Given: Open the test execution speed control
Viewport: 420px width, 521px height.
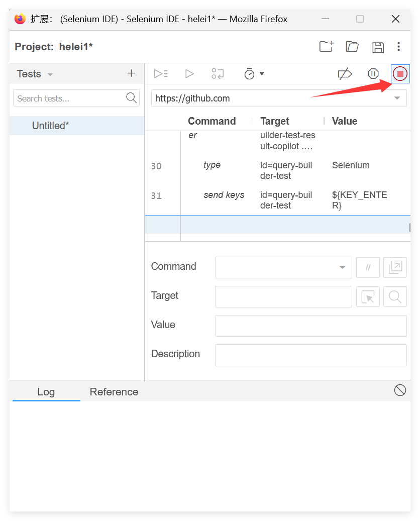Looking at the screenshot, I should (x=254, y=74).
